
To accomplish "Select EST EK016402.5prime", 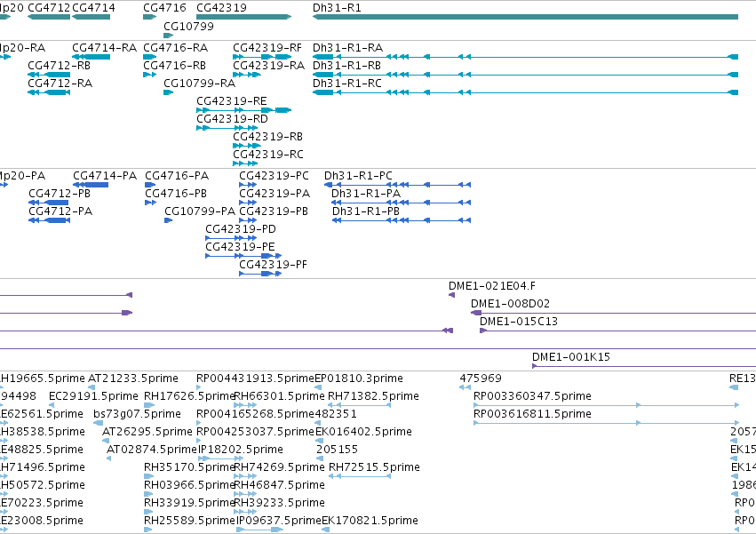I will [319, 441].
